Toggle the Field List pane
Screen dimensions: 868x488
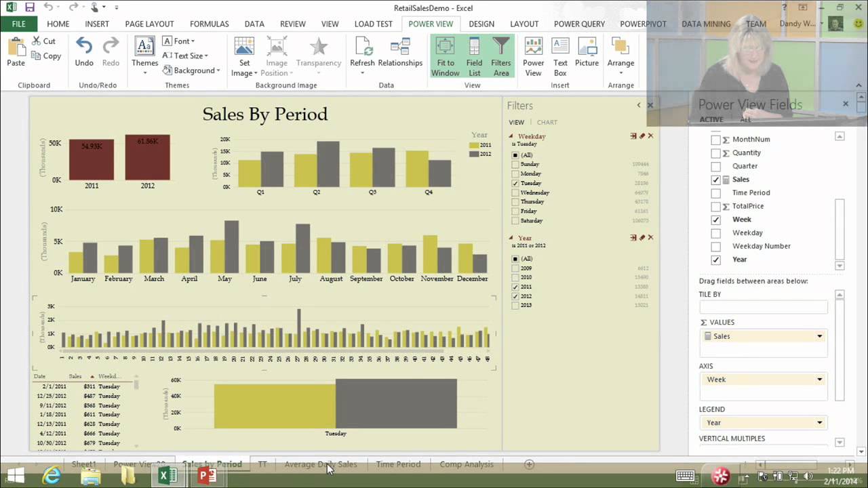474,56
